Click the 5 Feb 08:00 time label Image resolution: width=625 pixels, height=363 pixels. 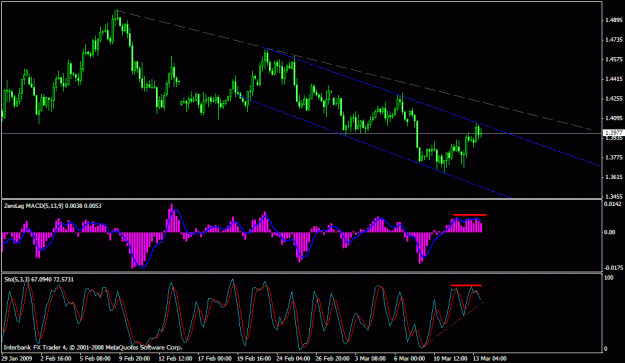click(x=95, y=359)
